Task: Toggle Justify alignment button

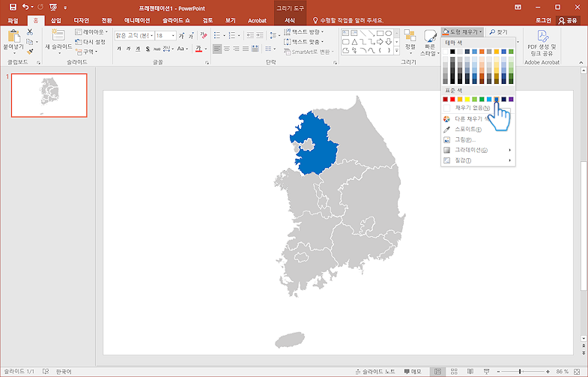Action: click(x=246, y=49)
